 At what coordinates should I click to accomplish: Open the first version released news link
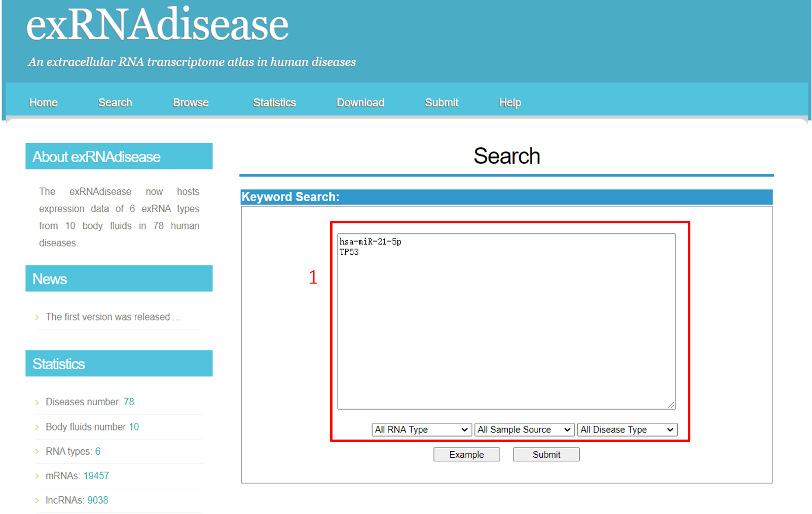pos(113,317)
